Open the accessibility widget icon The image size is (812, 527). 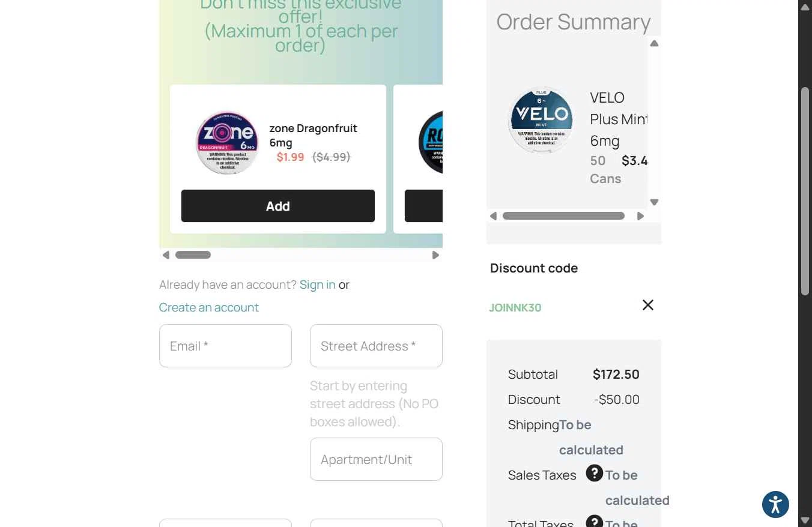pyautogui.click(x=775, y=504)
